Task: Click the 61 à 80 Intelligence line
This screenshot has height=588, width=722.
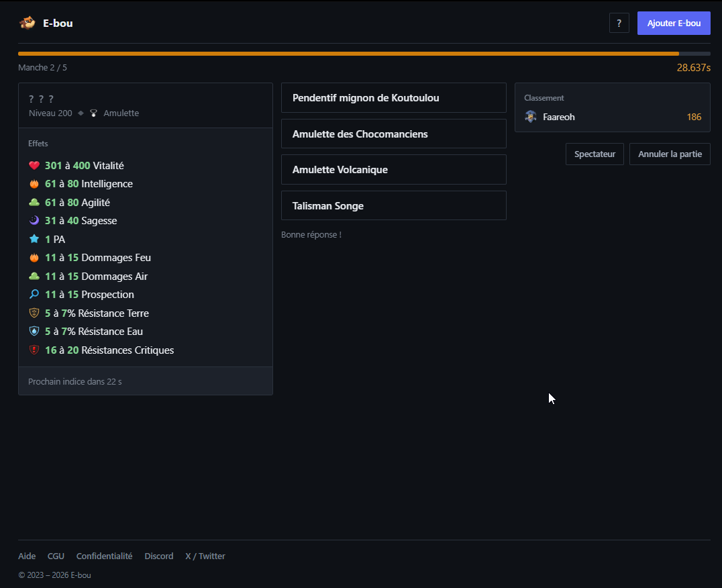Action: 89,184
